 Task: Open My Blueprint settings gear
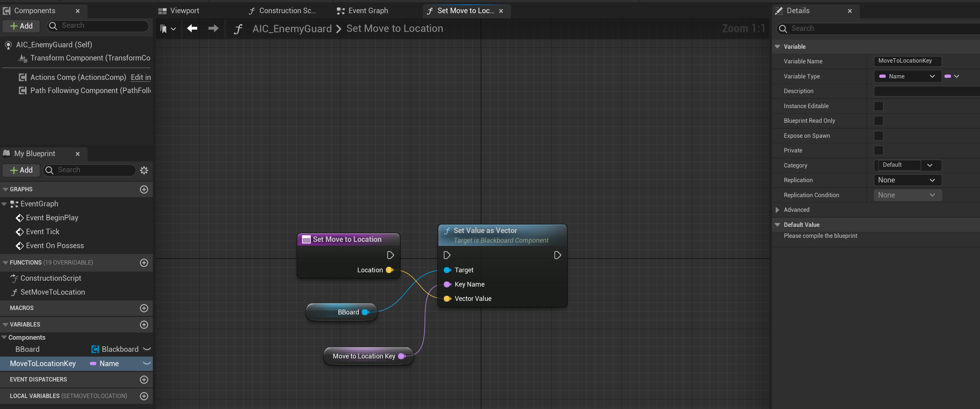pyautogui.click(x=144, y=170)
